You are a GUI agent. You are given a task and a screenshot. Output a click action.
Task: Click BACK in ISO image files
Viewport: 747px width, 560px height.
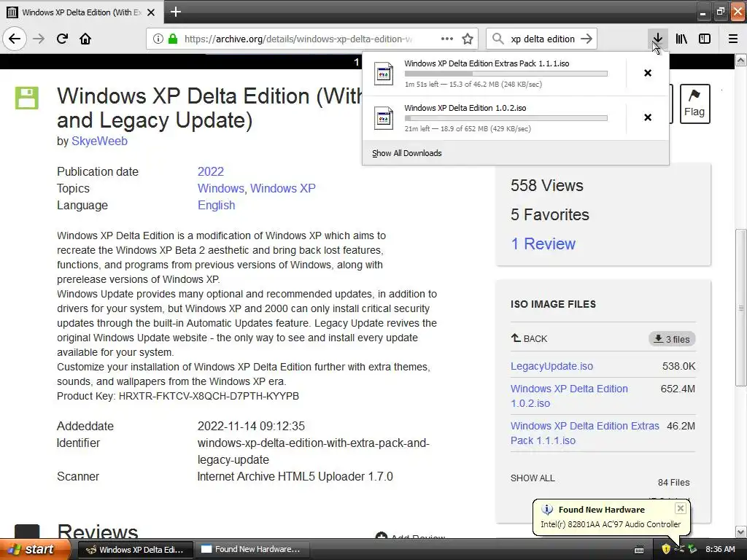[x=530, y=338]
